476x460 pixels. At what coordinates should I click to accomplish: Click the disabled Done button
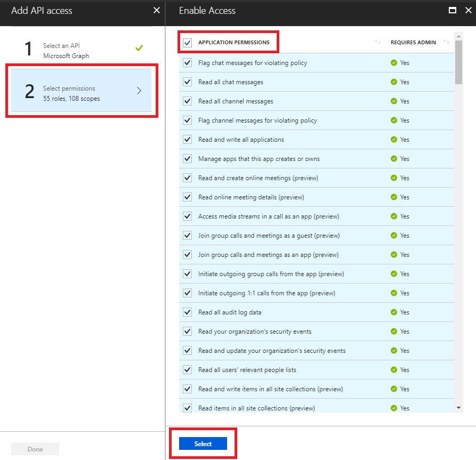(x=35, y=448)
